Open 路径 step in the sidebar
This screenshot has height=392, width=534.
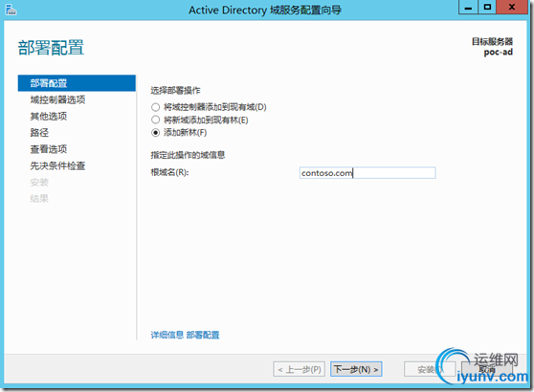click(39, 133)
